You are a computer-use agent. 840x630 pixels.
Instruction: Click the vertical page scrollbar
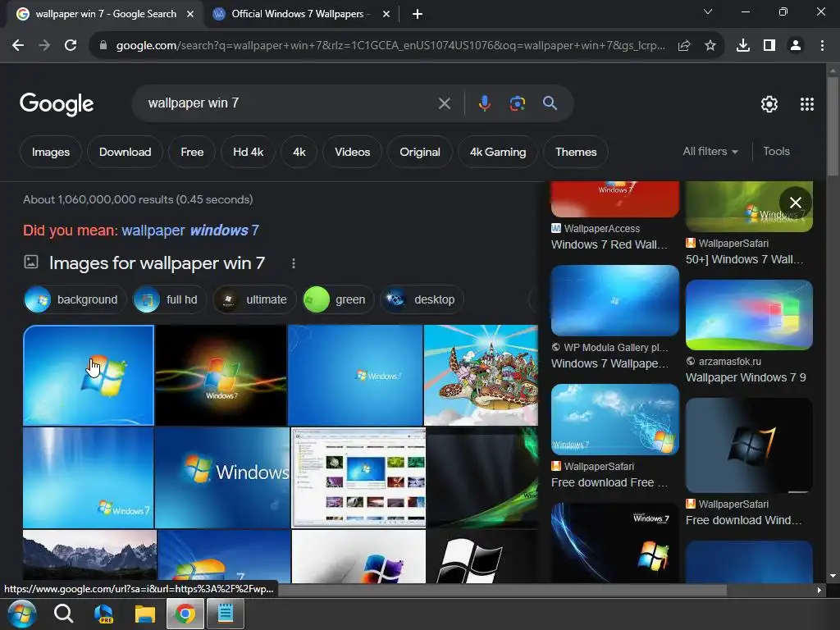click(x=833, y=126)
